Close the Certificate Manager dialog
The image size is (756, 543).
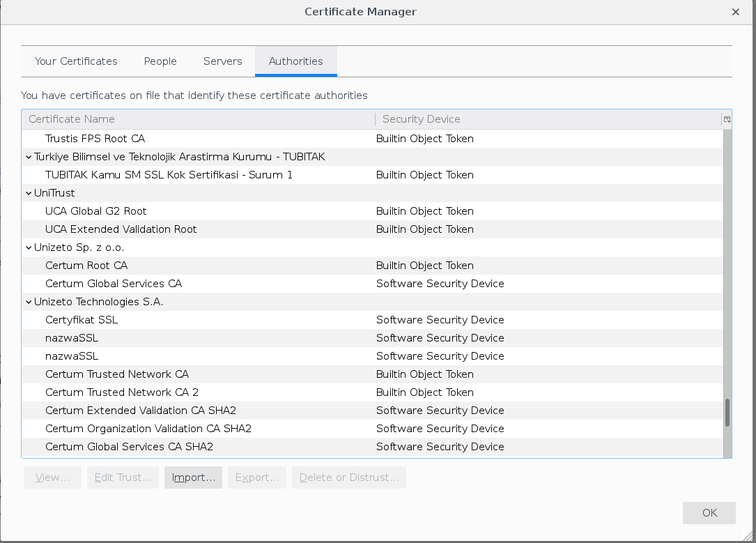(736, 12)
